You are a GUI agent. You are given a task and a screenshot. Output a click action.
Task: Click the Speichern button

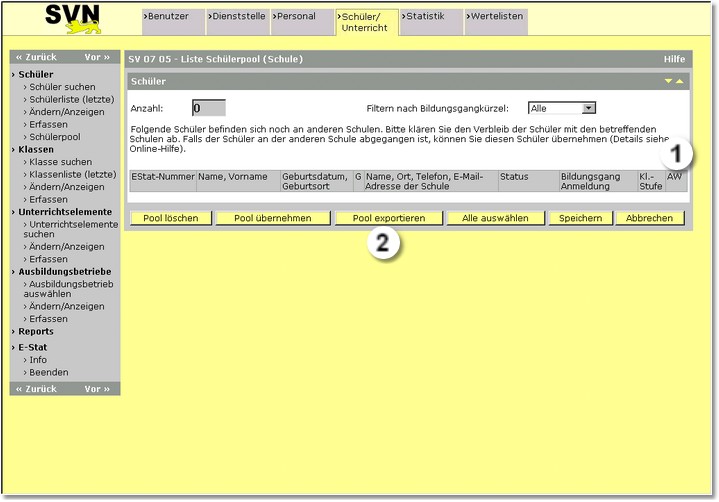pyautogui.click(x=581, y=218)
